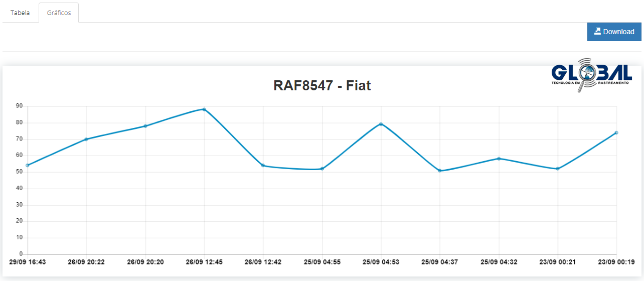Click the data point at 25/09 04:53

coord(381,124)
